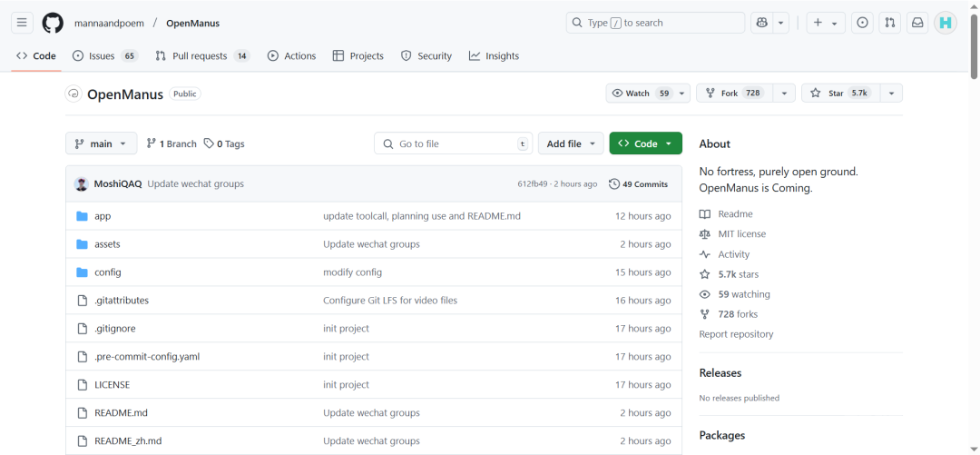Open the Packages heading link
This screenshot has width=980, height=455.
[722, 436]
